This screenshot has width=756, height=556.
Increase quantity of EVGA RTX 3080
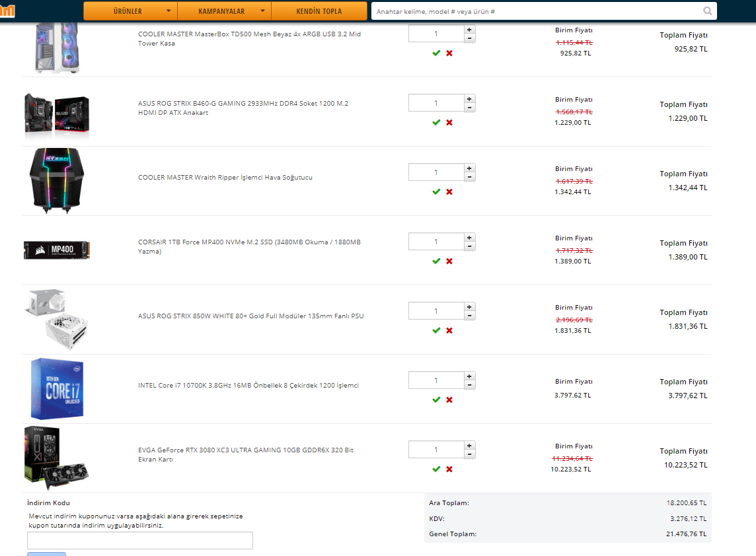(x=470, y=446)
